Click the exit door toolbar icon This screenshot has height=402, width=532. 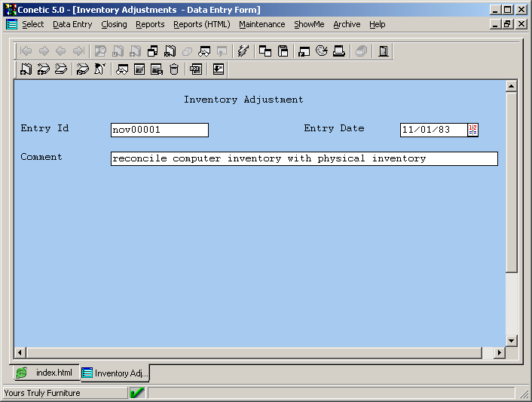(384, 51)
